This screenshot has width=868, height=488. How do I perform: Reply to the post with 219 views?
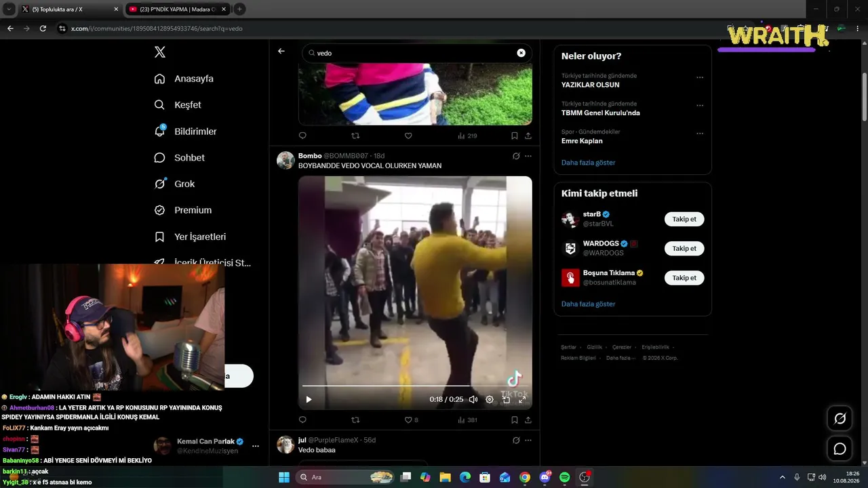[x=302, y=136]
